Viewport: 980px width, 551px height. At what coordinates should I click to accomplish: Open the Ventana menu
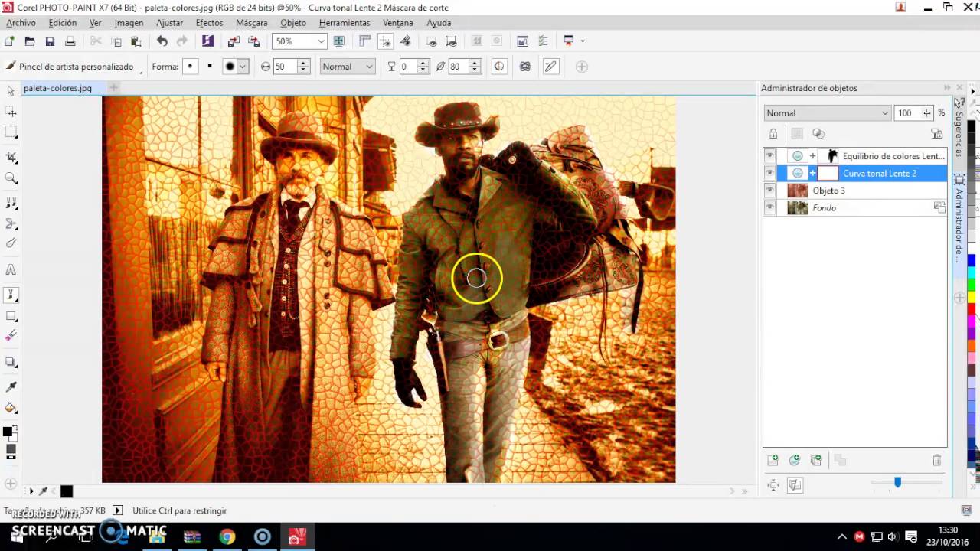pyautogui.click(x=398, y=23)
